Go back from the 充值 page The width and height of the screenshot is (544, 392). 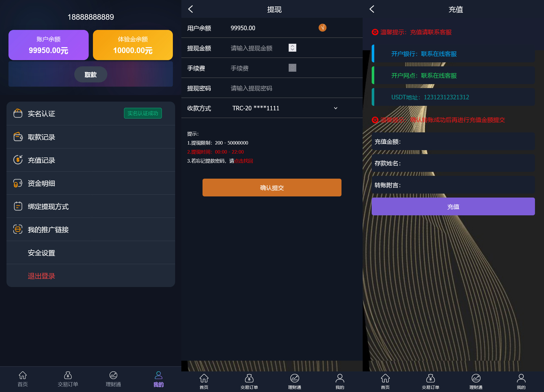tap(372, 9)
